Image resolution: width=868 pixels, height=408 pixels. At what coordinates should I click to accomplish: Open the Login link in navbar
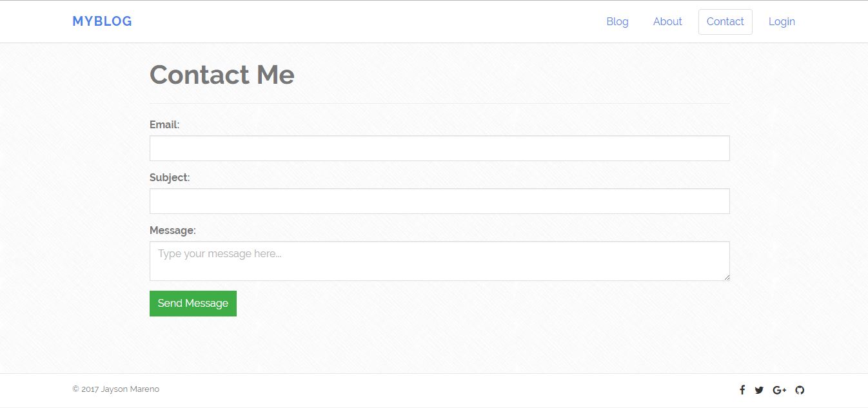click(x=782, y=22)
